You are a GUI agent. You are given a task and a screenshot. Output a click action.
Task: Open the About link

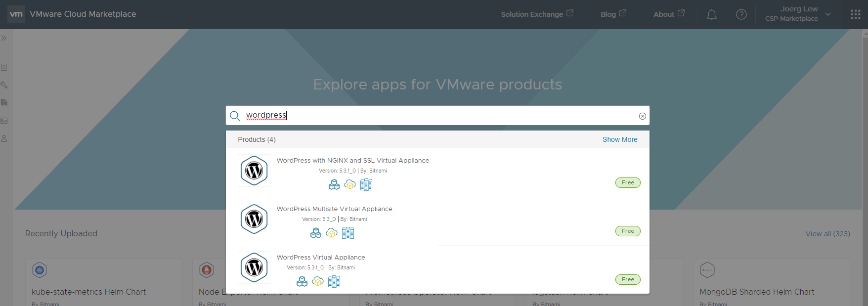[x=669, y=14]
